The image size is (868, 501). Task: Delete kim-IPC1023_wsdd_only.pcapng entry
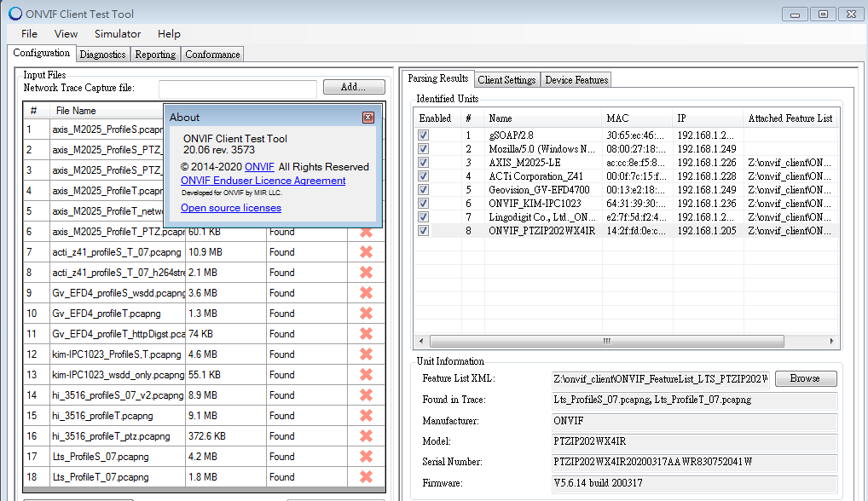click(x=367, y=375)
